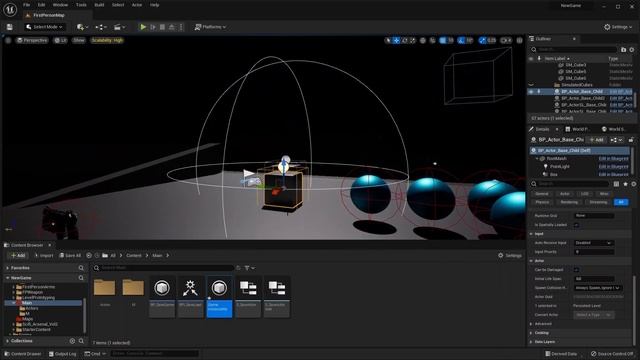This screenshot has height=360, width=640.
Task: Open the quick add content icon menu
Action: 82,27
